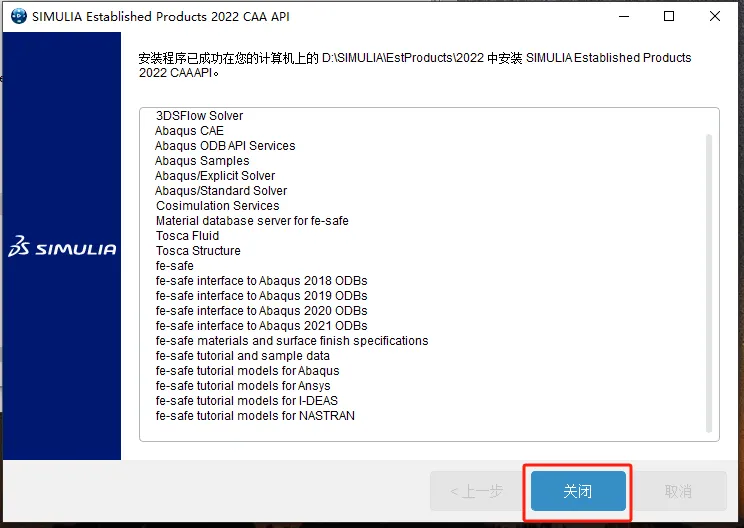Image resolution: width=744 pixels, height=528 pixels.
Task: Select fe-safe interface to Abaqus 2020 ODBs
Action: click(x=261, y=311)
